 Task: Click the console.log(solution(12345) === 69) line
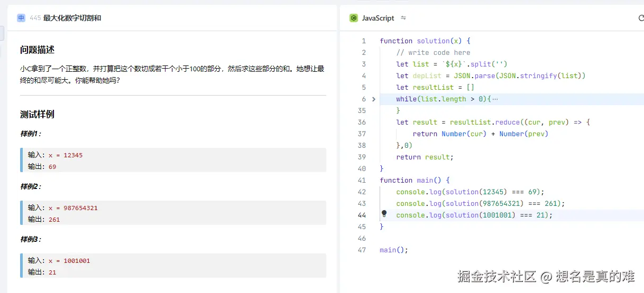coord(470,192)
